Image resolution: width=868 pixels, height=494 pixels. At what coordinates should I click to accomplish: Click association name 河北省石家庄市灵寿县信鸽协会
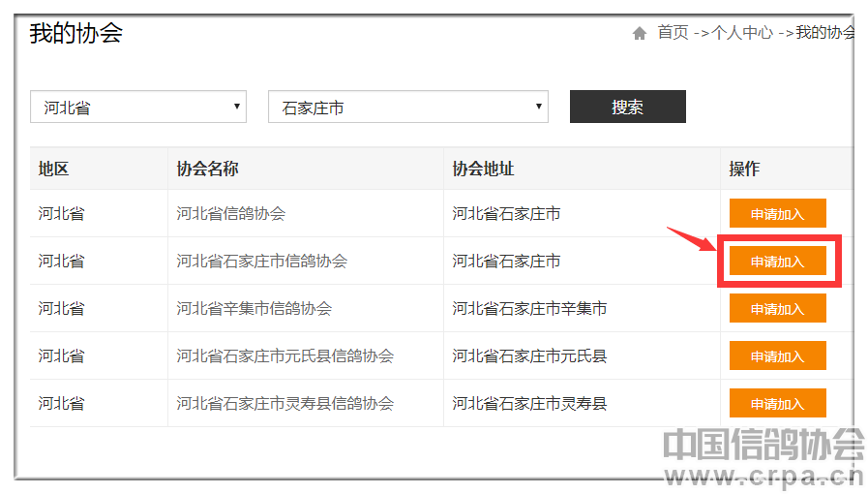click(285, 404)
